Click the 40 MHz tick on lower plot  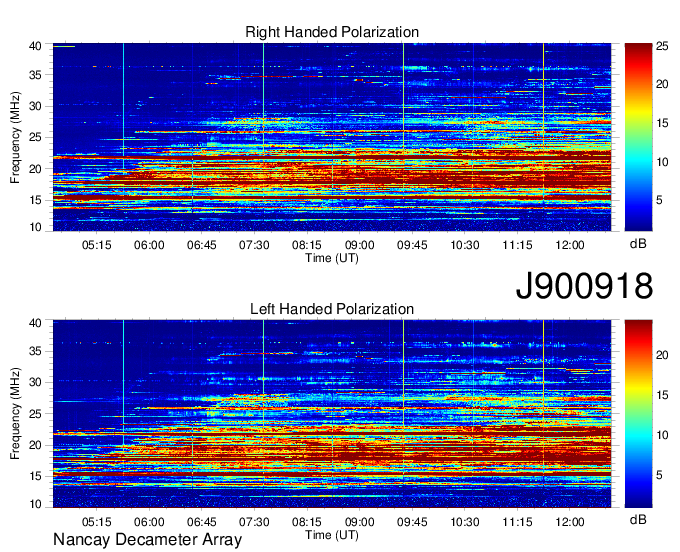pos(36,323)
